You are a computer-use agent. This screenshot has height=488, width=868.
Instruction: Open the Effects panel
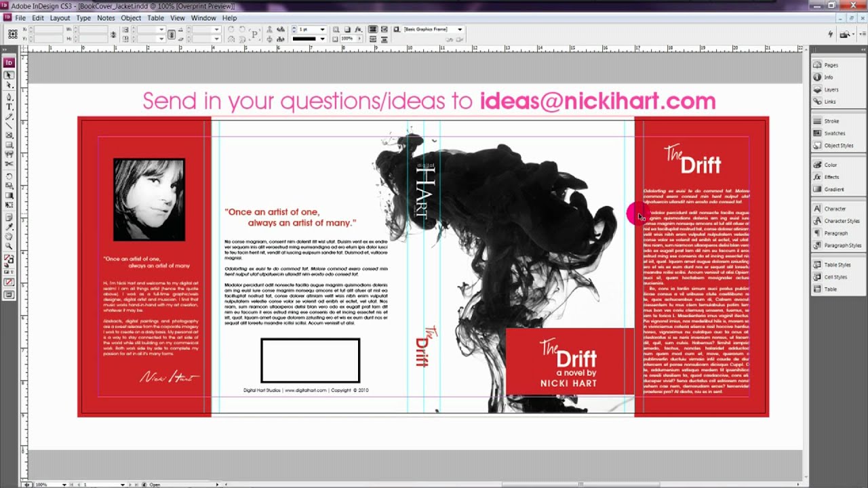click(831, 177)
